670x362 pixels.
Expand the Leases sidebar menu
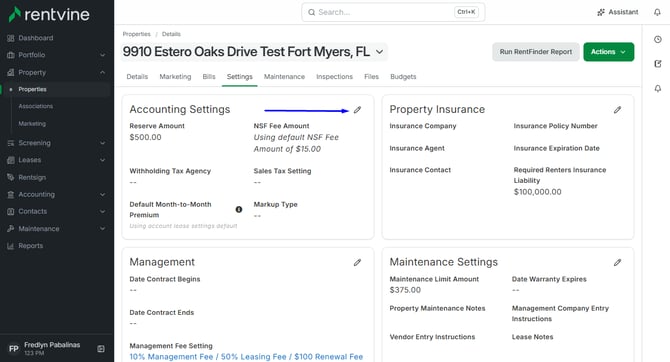click(x=103, y=160)
